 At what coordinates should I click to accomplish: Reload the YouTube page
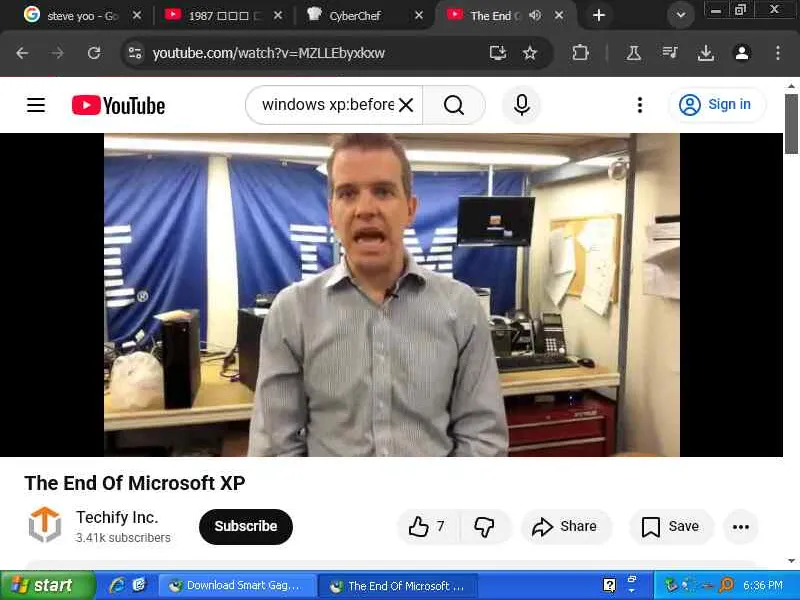tap(94, 53)
